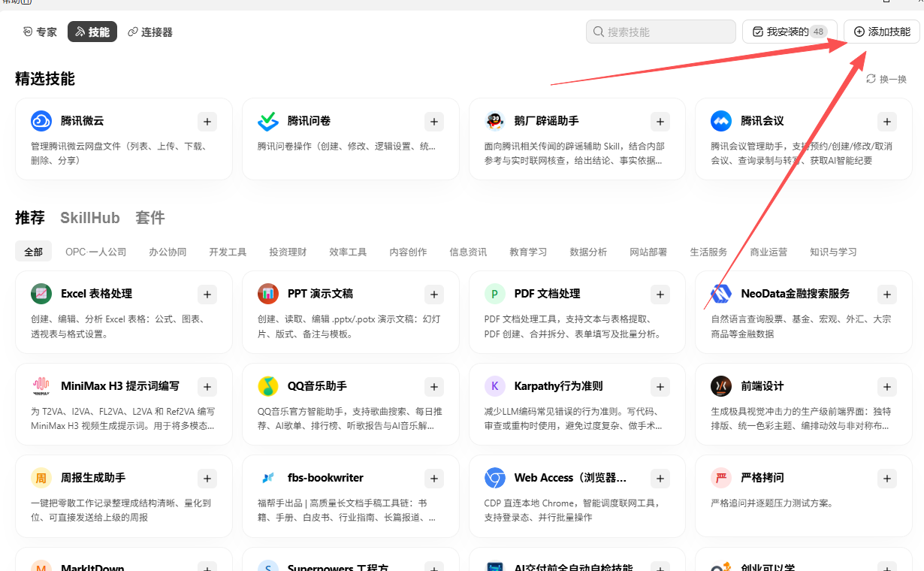
Task: Add the Karpathy行为准则 skill with its plus button
Action: click(x=660, y=386)
